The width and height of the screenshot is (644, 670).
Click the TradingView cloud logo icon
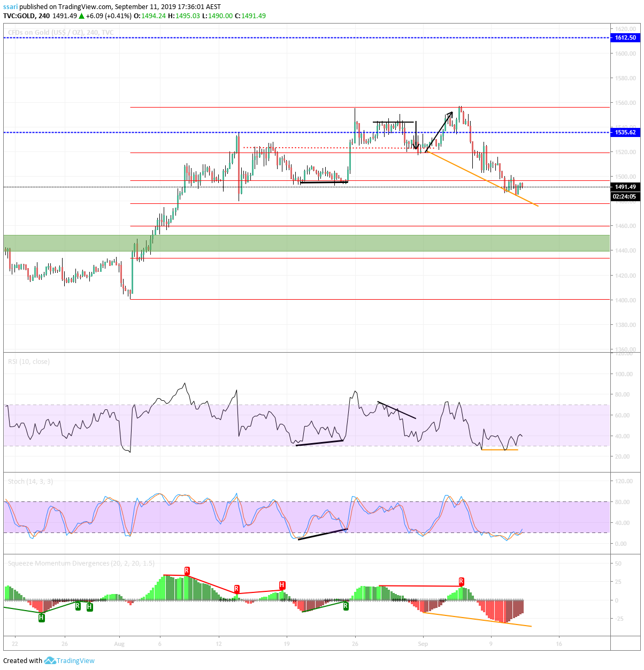(50, 660)
